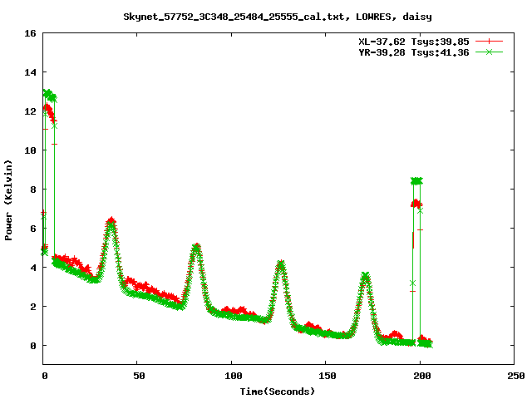Click the x-axis tick label 100

[x=234, y=376]
